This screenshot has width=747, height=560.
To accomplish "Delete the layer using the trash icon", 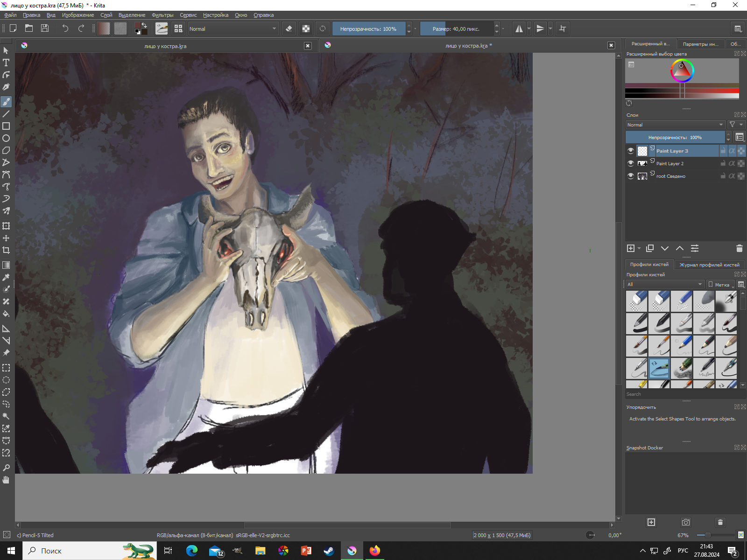I will (739, 248).
